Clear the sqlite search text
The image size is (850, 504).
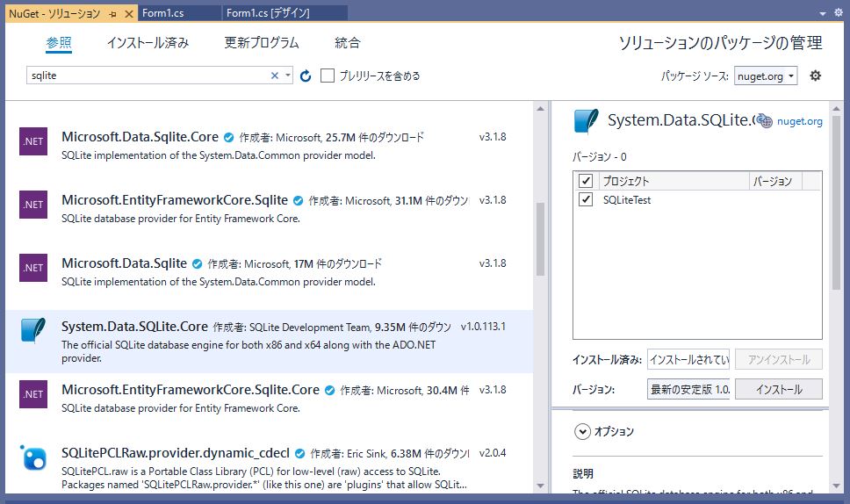275,76
